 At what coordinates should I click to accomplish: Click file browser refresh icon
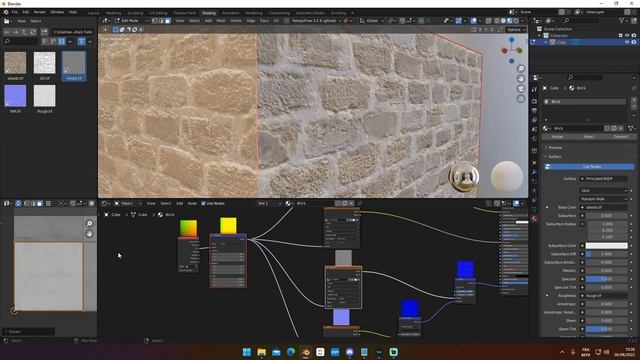[33, 32]
